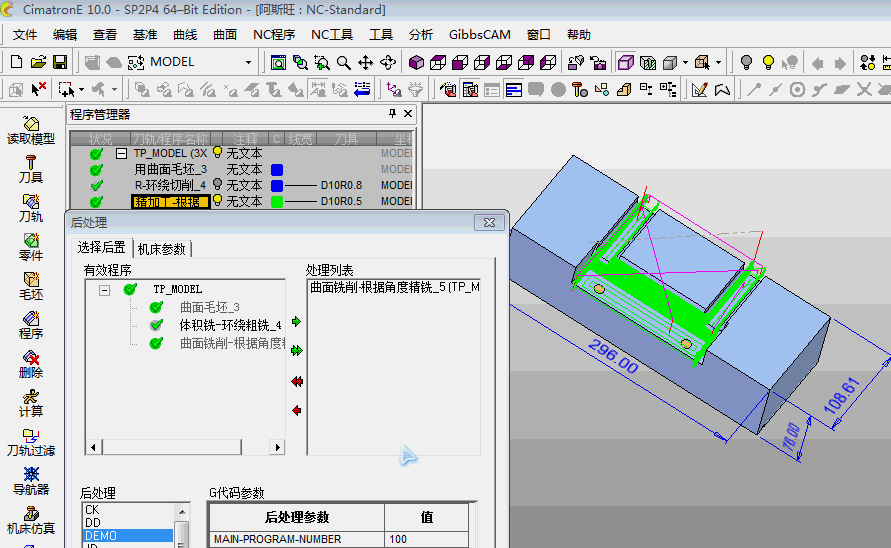The image size is (891, 548).
Task: Collapse the TP_MODEL (3X row in 程序管理器
Action: click(x=121, y=153)
